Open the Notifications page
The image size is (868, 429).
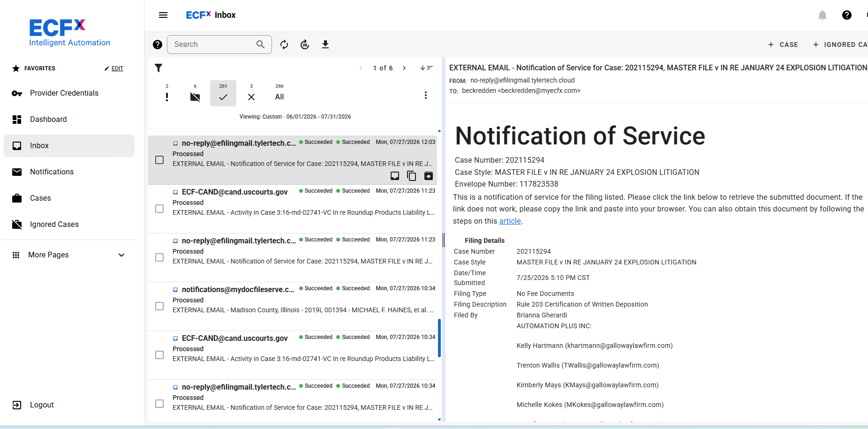pos(69,172)
